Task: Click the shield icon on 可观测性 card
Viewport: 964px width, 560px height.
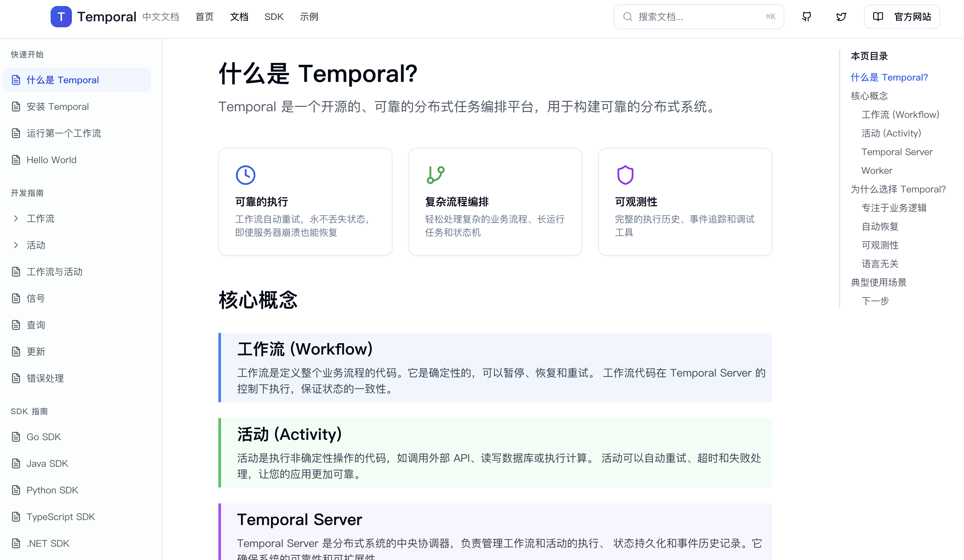Action: (625, 174)
